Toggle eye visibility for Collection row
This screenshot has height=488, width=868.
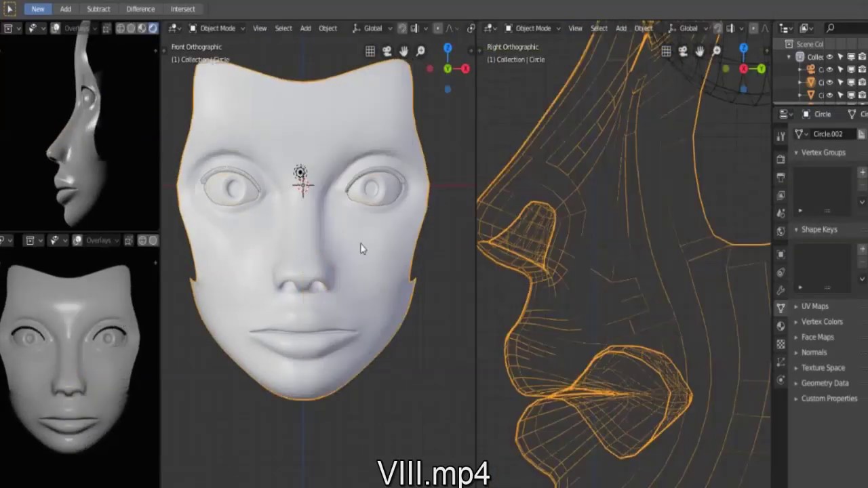pyautogui.click(x=829, y=57)
